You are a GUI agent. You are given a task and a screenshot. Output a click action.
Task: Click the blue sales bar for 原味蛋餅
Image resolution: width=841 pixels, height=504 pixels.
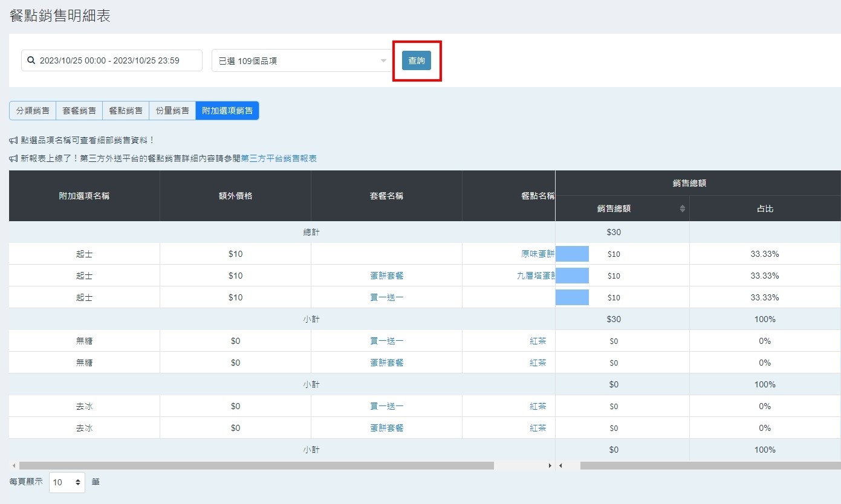pyautogui.click(x=572, y=254)
